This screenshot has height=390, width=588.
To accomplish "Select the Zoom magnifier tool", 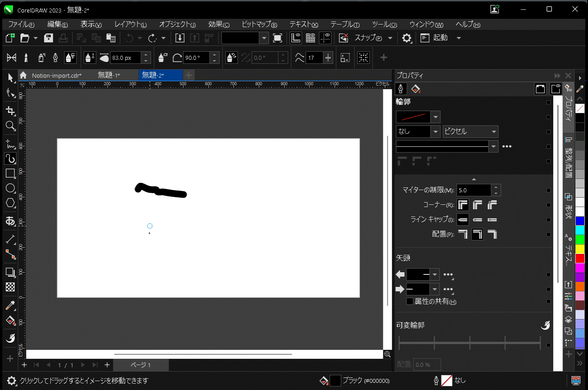I will [10, 126].
